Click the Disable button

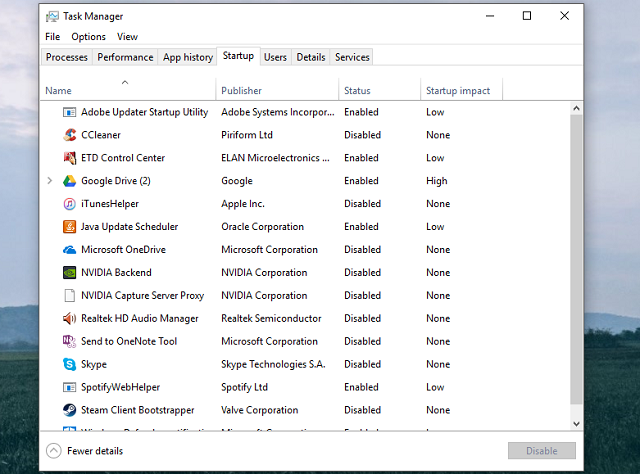[542, 451]
